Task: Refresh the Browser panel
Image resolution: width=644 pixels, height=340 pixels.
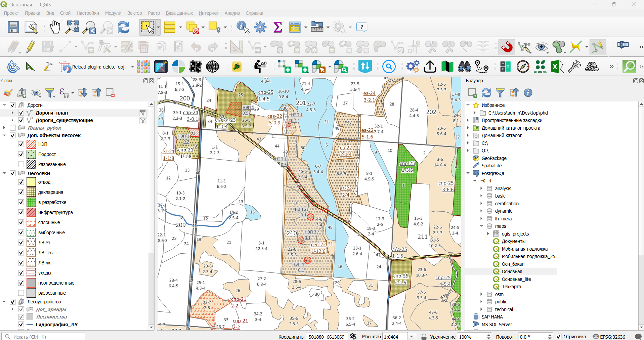Action: click(x=486, y=93)
